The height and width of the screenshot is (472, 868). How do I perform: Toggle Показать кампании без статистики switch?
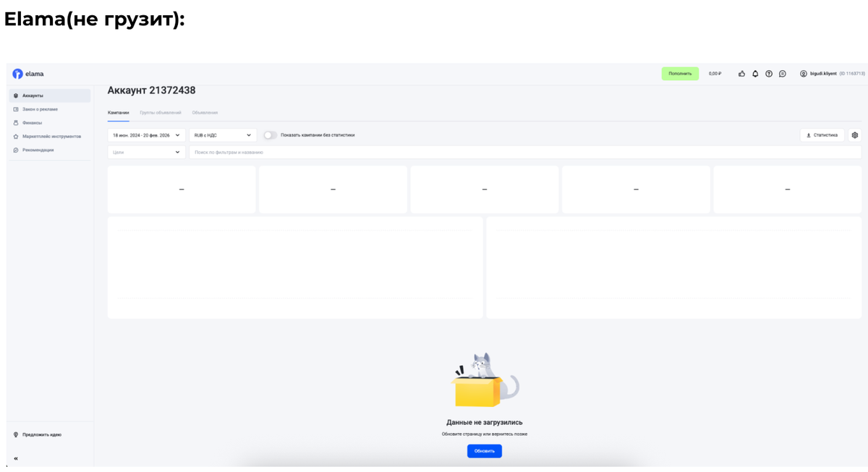[x=270, y=135]
